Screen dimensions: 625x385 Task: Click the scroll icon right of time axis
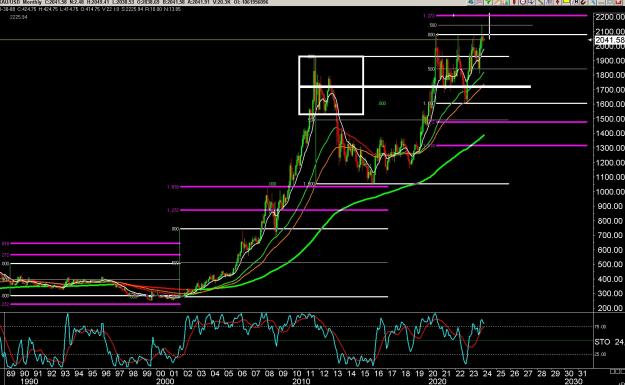tap(617, 371)
